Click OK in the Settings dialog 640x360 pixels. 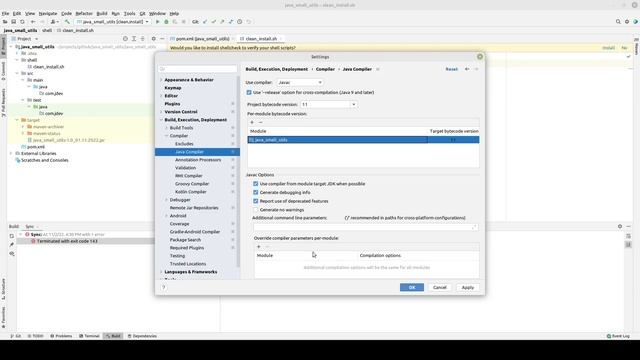tap(412, 287)
